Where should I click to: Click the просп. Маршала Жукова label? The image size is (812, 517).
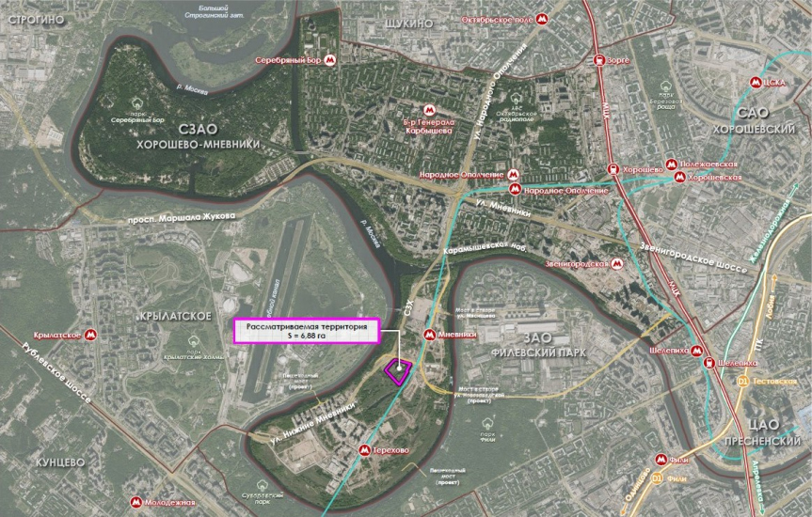coord(182,218)
